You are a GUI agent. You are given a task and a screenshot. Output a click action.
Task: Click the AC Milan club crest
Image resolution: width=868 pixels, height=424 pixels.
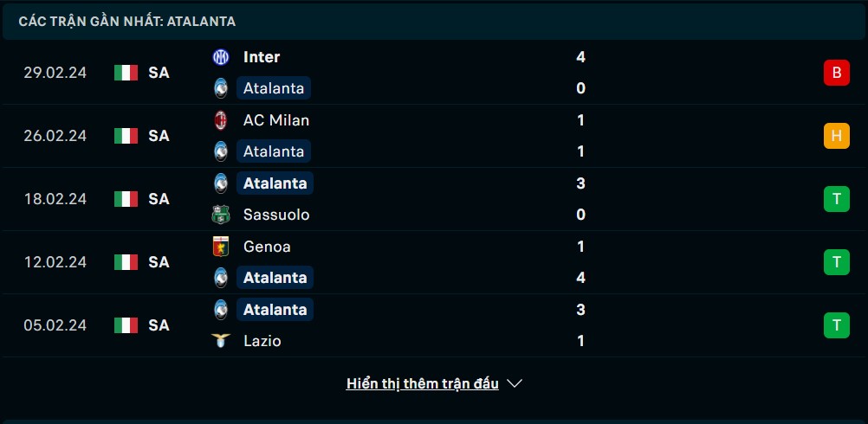(x=221, y=120)
